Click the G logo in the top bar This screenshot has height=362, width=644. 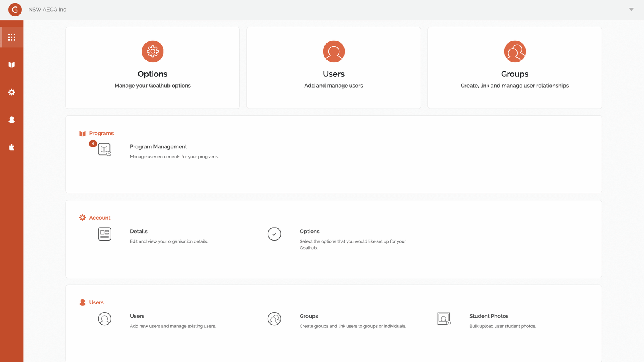pos(14,9)
